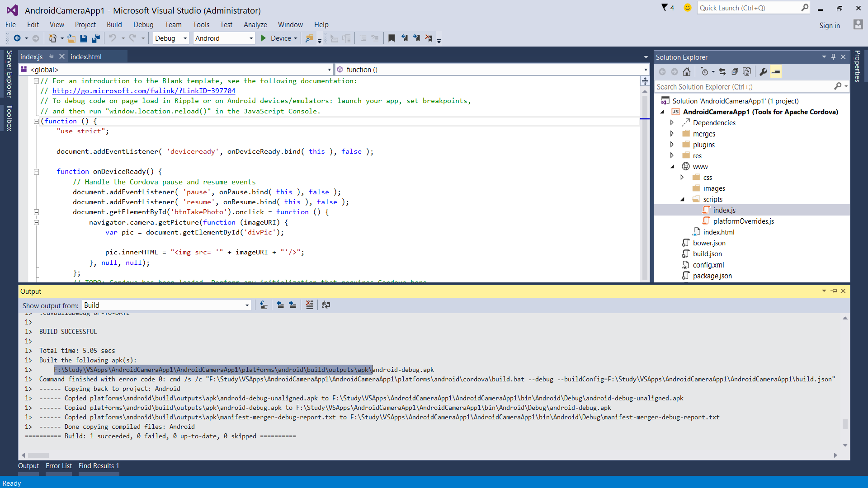Click the Undo arrow icon
The width and height of the screenshot is (868, 488).
click(113, 38)
